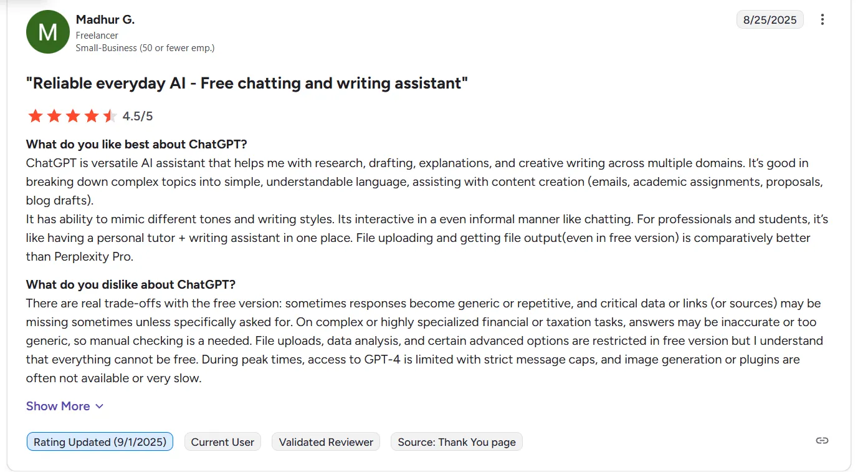
Task: Open the three-dot options menu
Action: pos(823,19)
